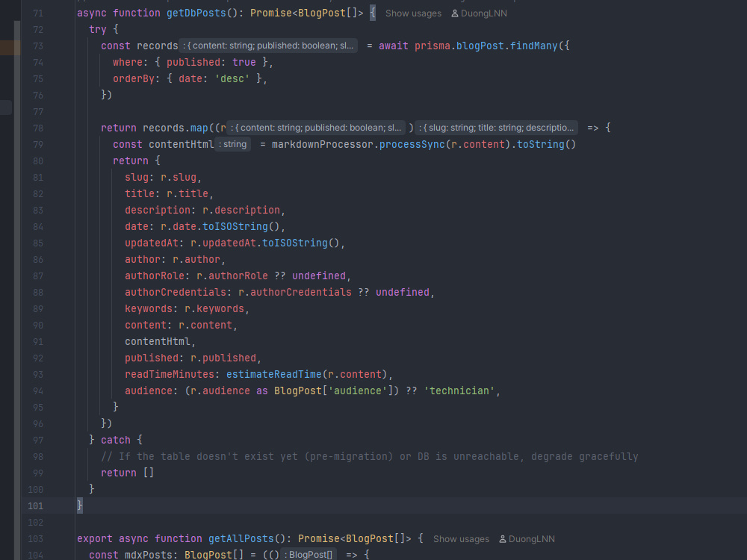Open DuongLNN author hint on getDbPosts line

(x=479, y=13)
